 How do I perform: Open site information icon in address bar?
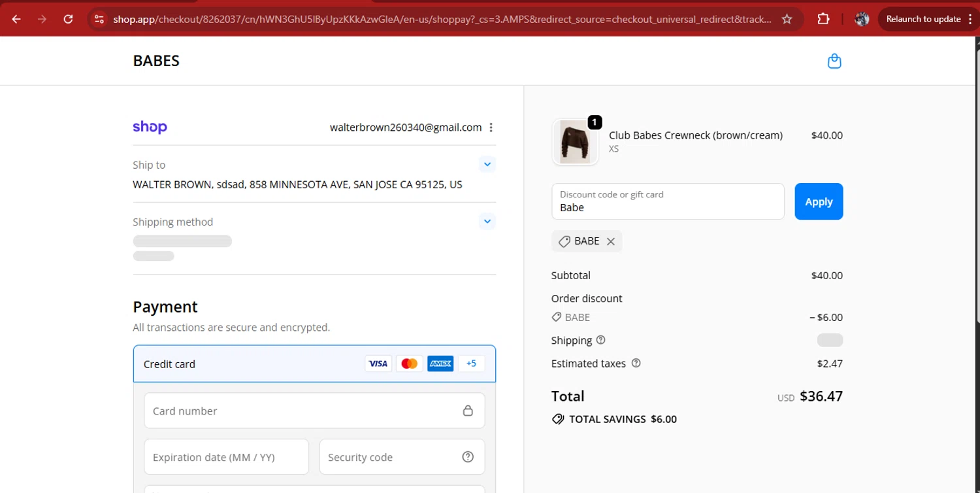[x=99, y=19]
